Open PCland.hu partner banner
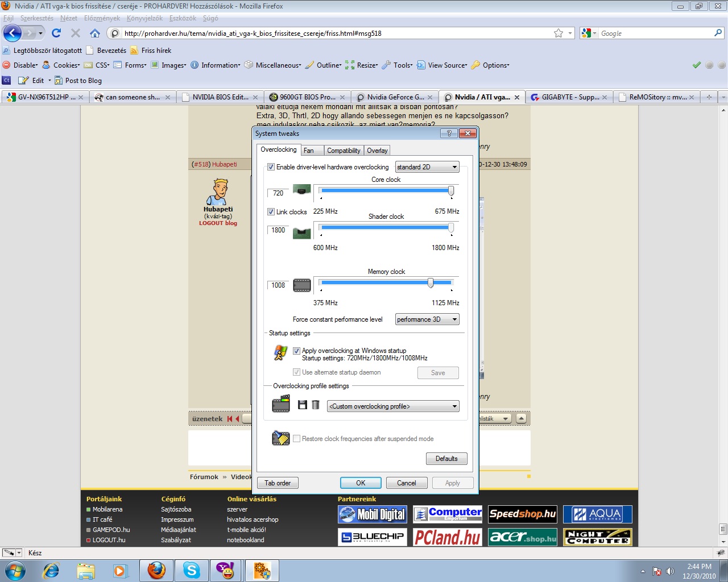Image resolution: width=728 pixels, height=582 pixels. tap(448, 537)
